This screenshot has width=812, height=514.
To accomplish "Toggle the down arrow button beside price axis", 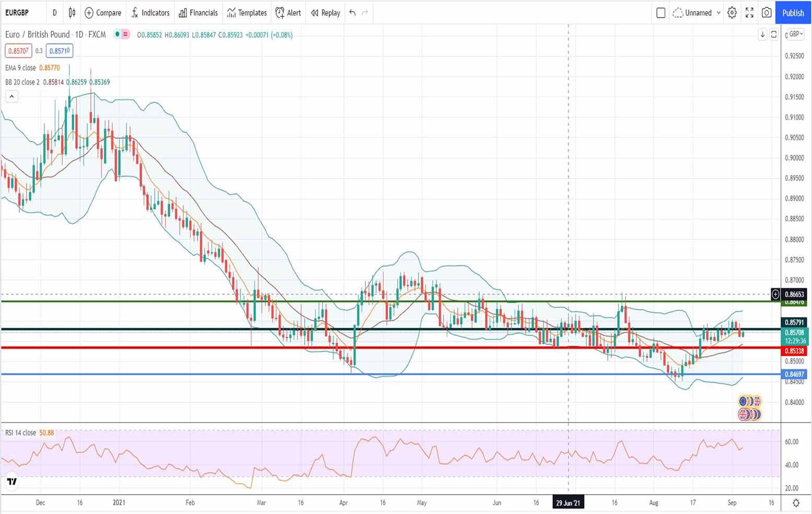I will (762, 34).
